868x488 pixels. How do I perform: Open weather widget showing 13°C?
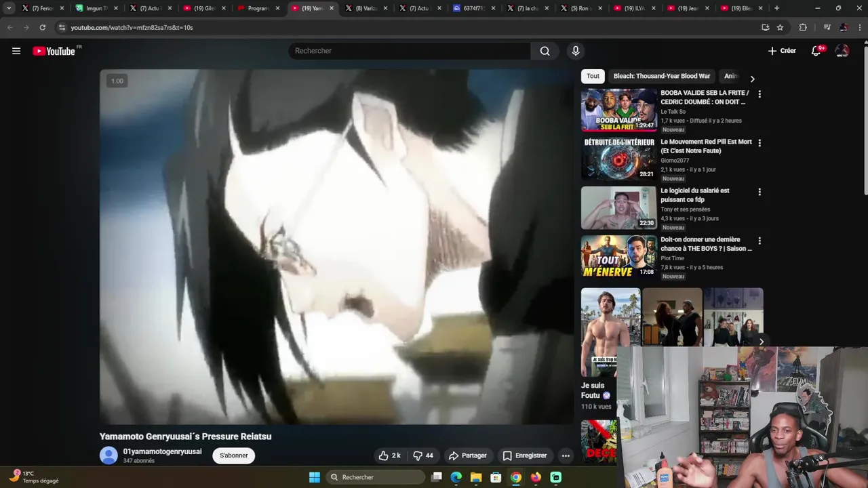point(35,477)
